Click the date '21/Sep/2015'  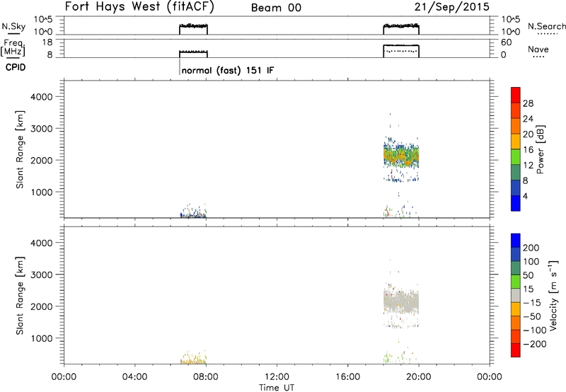[452, 7]
